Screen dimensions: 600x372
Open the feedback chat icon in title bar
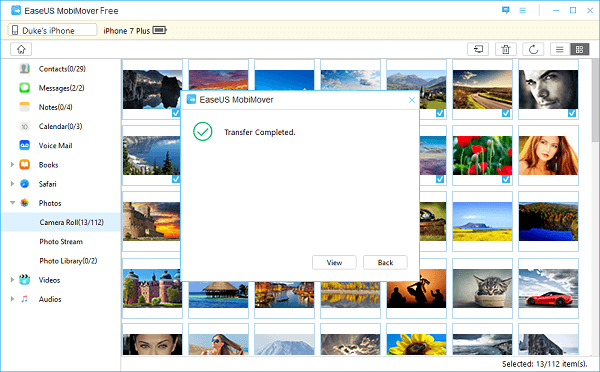505,10
